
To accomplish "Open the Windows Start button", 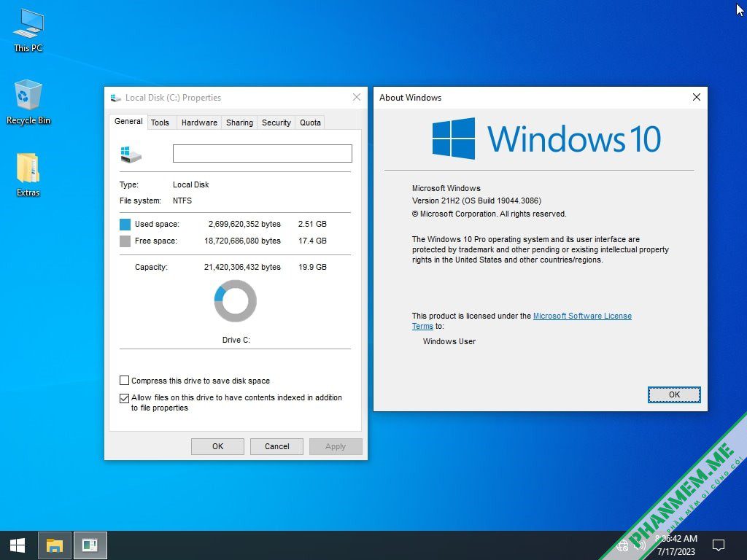I will tap(18, 545).
